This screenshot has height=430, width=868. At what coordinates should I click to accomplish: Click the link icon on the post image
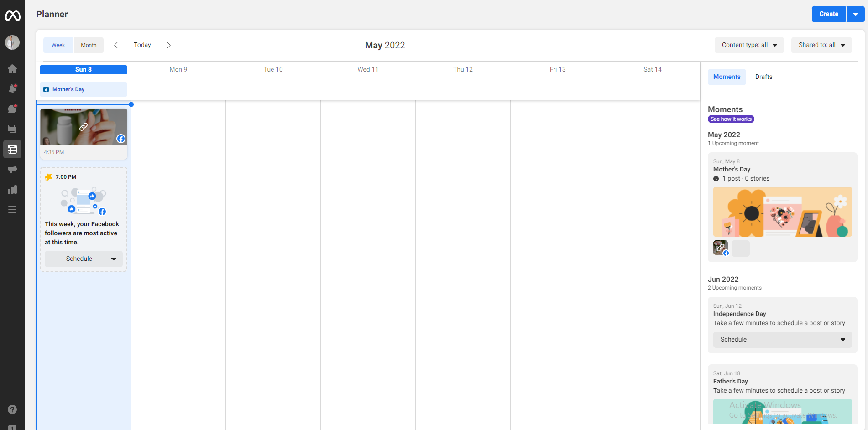tap(84, 127)
